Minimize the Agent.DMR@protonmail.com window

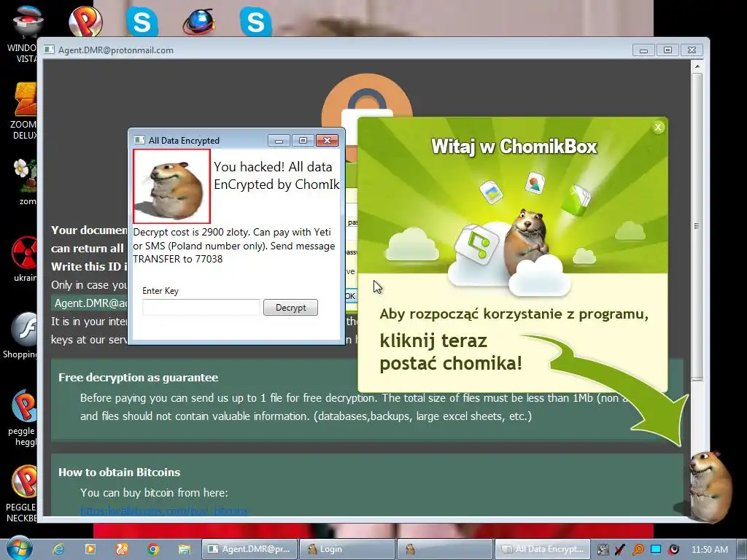643,50
